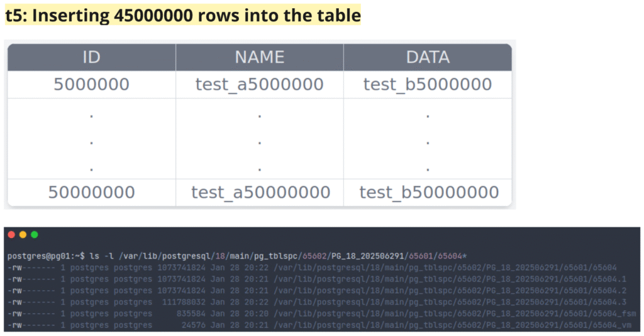
Task: Click the cell containing 50000000
Action: [x=91, y=192]
